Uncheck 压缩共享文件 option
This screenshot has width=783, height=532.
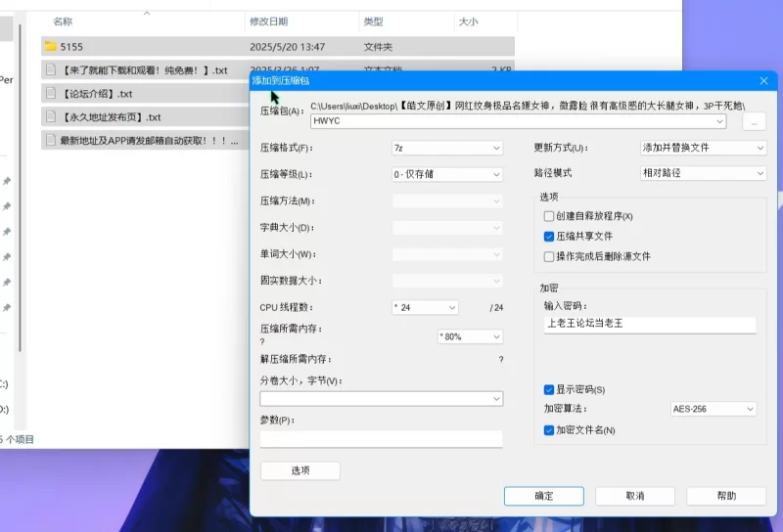point(549,236)
